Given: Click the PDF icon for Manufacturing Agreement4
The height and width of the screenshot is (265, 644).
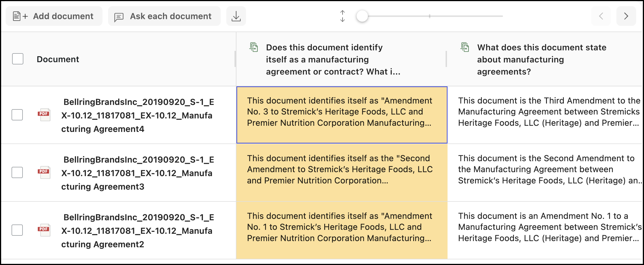Looking at the screenshot, I should pos(44,115).
